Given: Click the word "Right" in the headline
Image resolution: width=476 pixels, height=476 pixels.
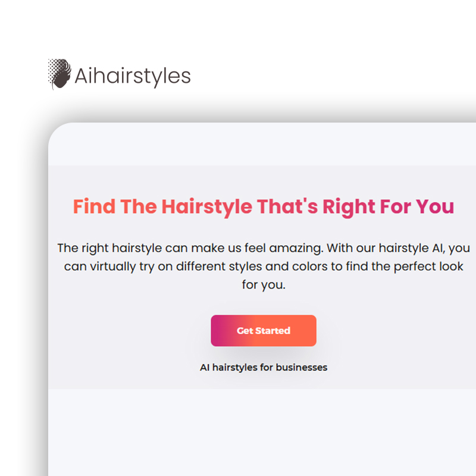Looking at the screenshot, I should click(349, 207).
